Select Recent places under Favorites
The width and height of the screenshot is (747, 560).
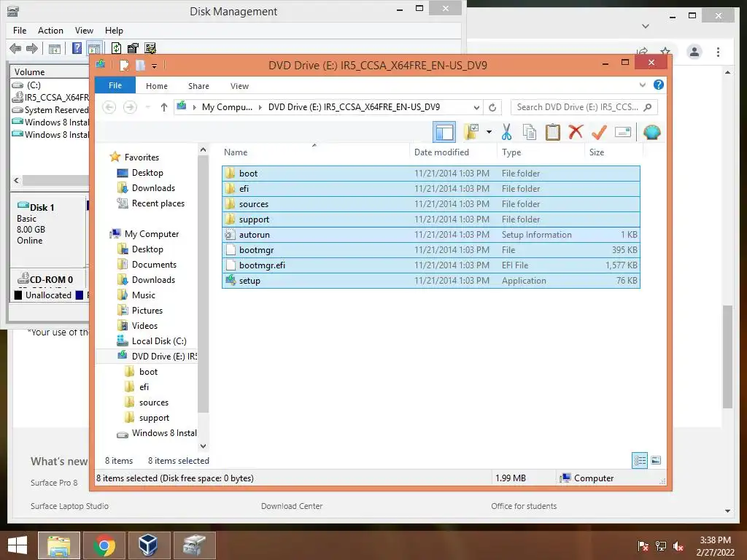[158, 203]
